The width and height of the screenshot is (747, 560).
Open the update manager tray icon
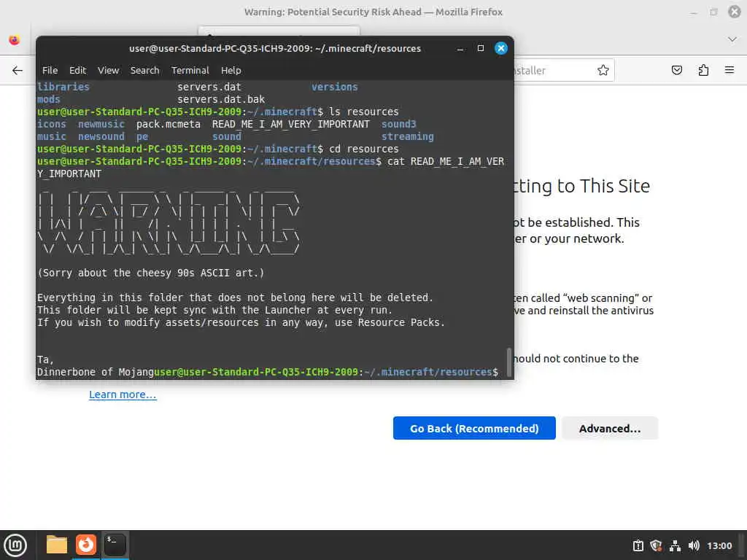pos(638,545)
